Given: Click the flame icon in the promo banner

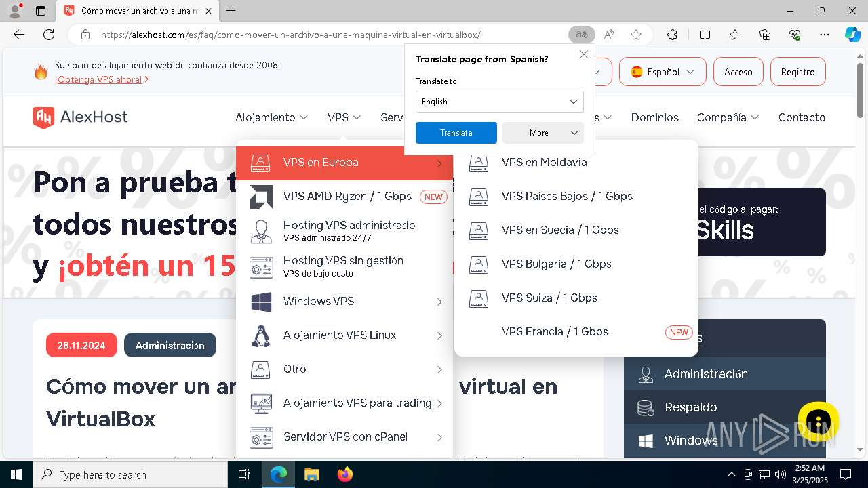Looking at the screenshot, I should click(x=41, y=72).
